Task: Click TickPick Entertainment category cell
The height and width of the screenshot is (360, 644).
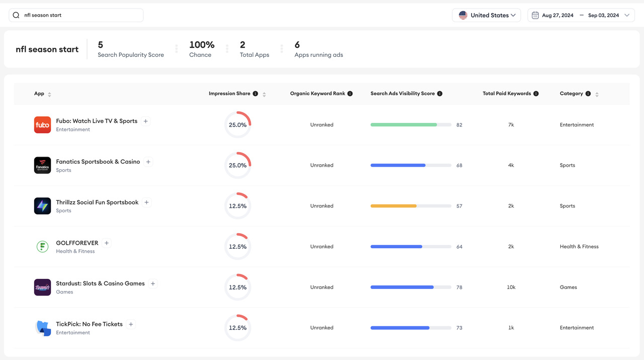Action: pyautogui.click(x=577, y=328)
